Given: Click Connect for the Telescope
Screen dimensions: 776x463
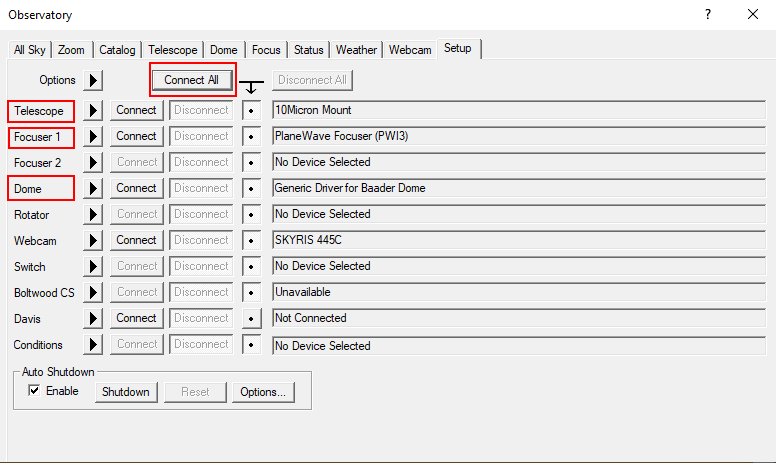Looking at the screenshot, I should [x=136, y=110].
